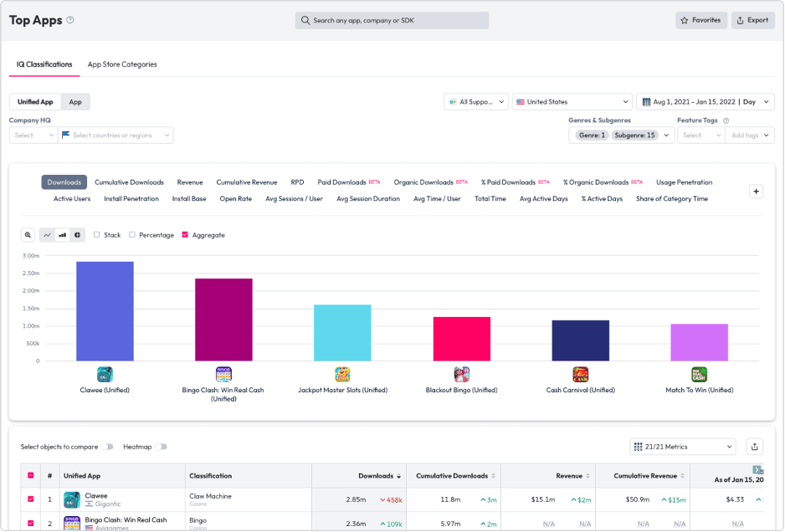Click the Feature Tags help icon

726,120
